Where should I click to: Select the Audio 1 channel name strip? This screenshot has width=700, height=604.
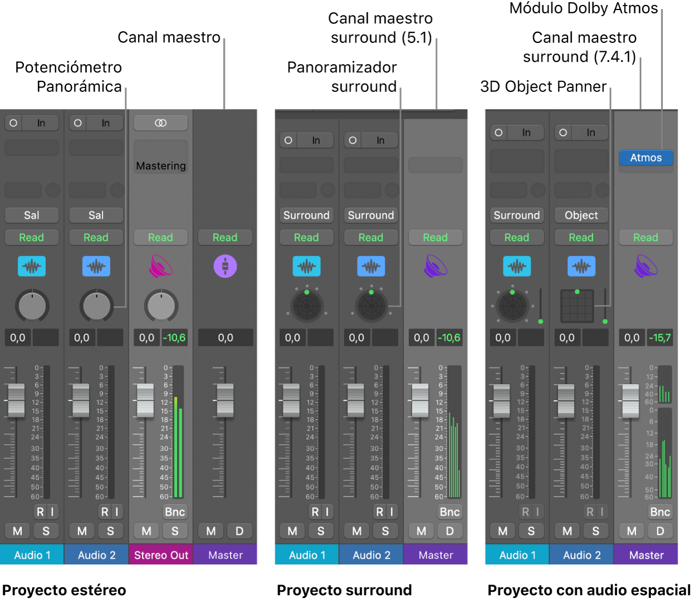pos(32,554)
